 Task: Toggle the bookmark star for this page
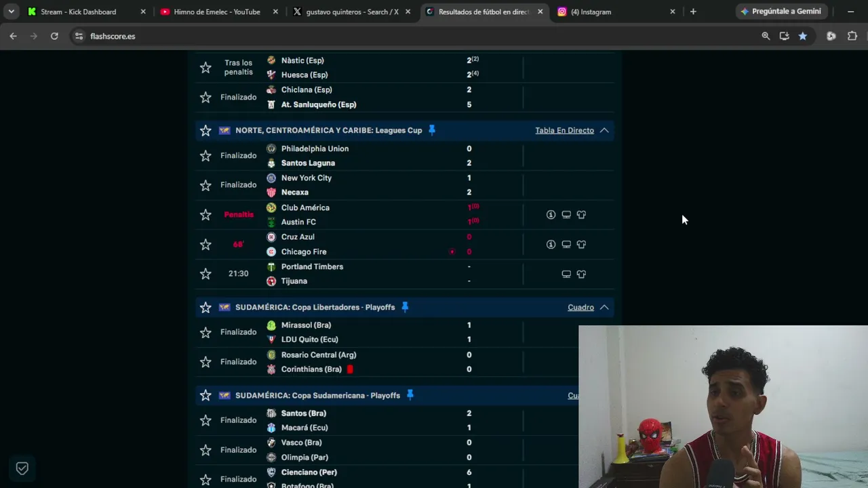pyautogui.click(x=803, y=36)
